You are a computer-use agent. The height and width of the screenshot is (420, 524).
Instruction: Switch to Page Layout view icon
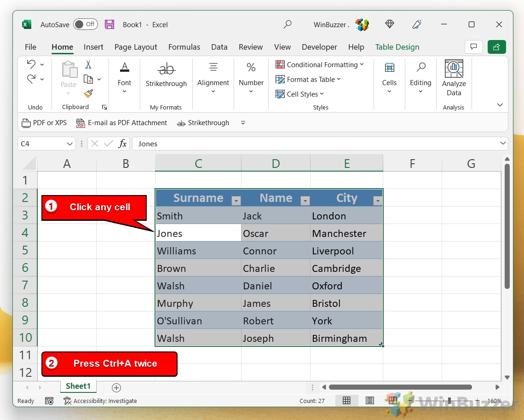[x=369, y=401]
